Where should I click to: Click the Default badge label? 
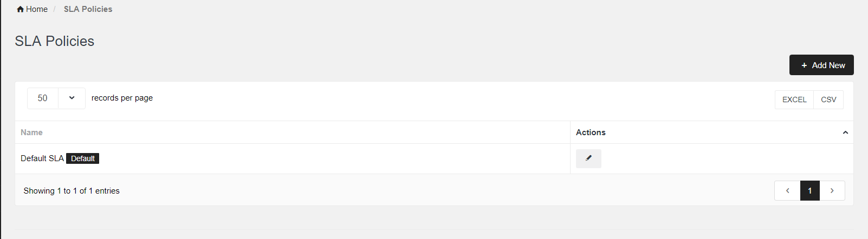pos(82,158)
